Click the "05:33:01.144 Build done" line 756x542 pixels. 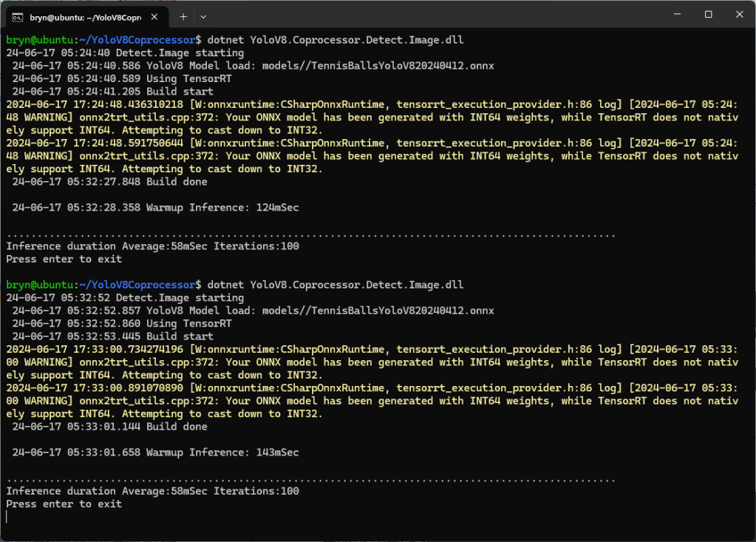pyautogui.click(x=109, y=427)
